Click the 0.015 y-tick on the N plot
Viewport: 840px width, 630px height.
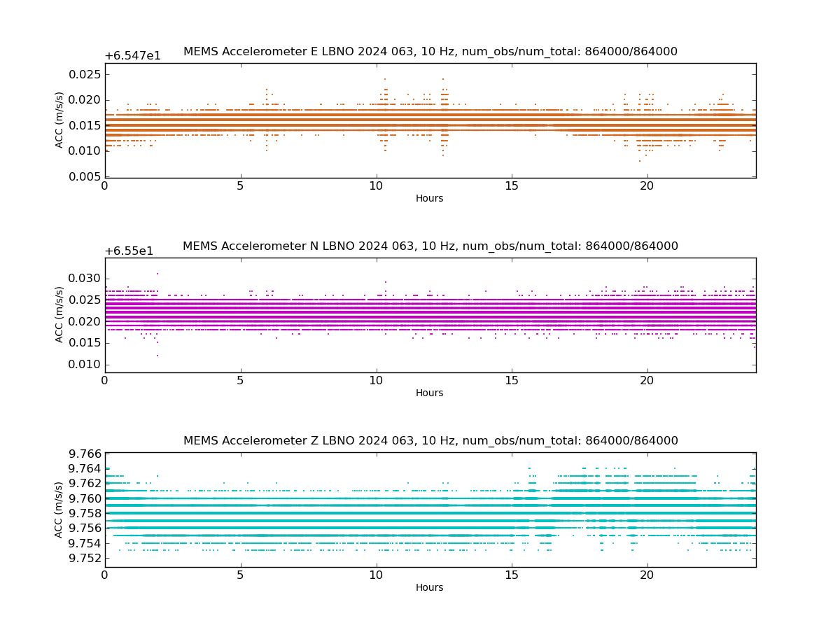(x=84, y=342)
